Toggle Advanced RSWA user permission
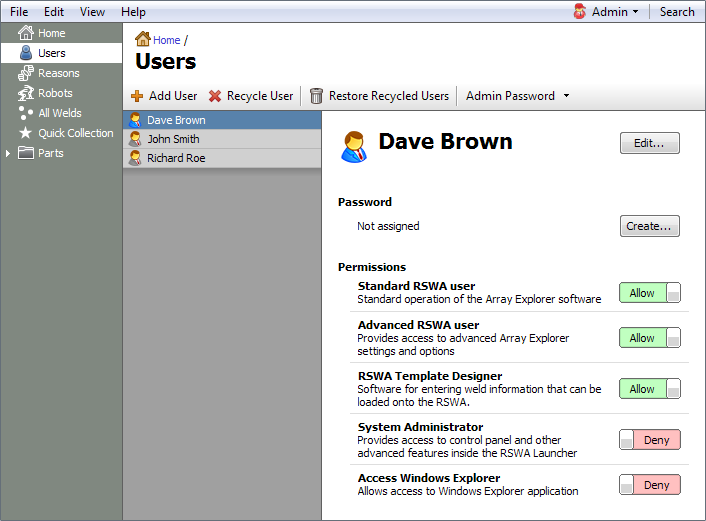706x521 pixels. pos(650,338)
